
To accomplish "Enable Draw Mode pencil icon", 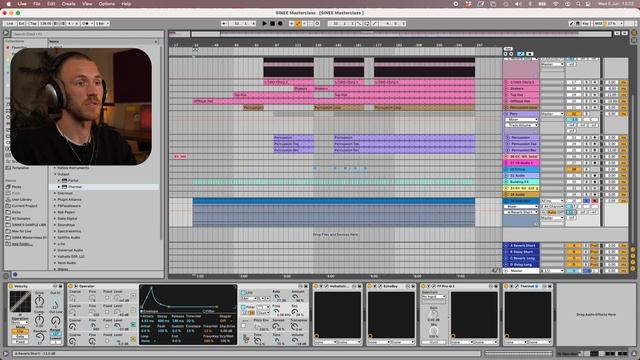I will pyautogui.click(x=571, y=24).
